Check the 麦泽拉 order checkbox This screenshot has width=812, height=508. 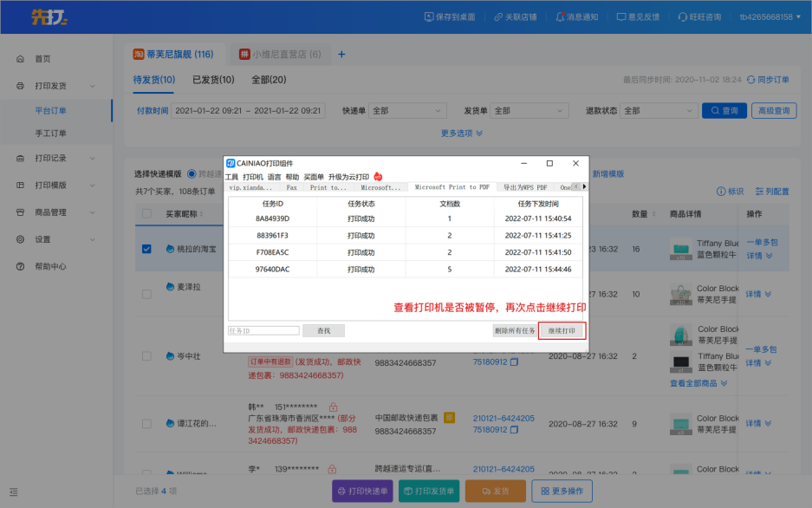pyautogui.click(x=146, y=287)
